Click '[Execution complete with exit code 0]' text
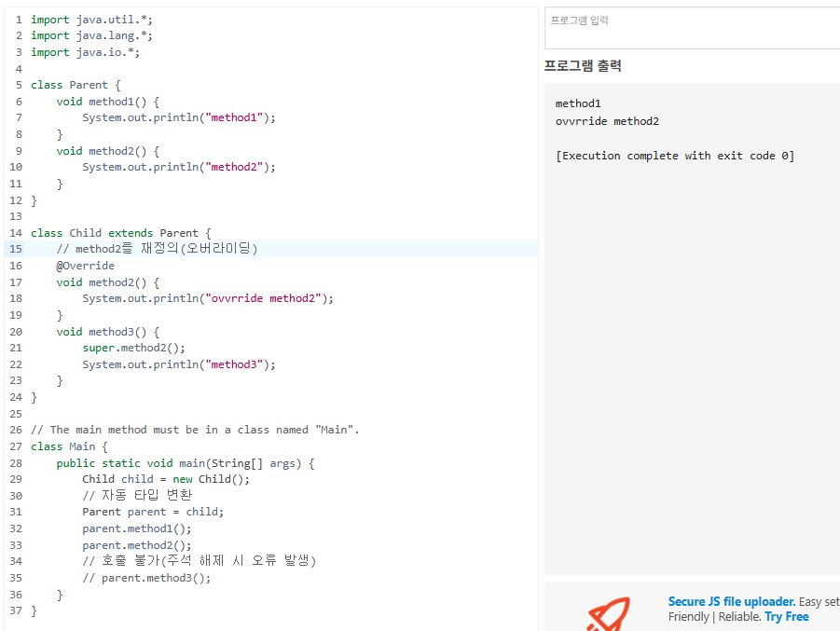Image resolution: width=840 pixels, height=631 pixels. tap(675, 156)
